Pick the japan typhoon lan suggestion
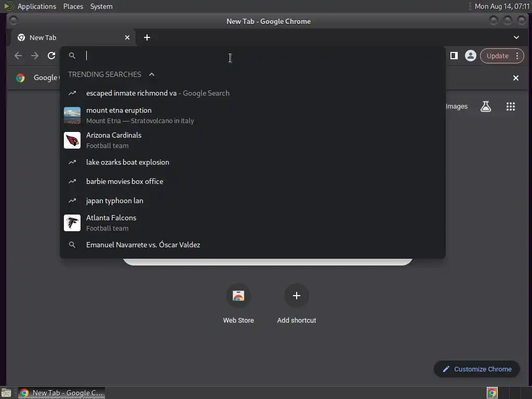Screen dimensions: 532x399 (253, 201)
